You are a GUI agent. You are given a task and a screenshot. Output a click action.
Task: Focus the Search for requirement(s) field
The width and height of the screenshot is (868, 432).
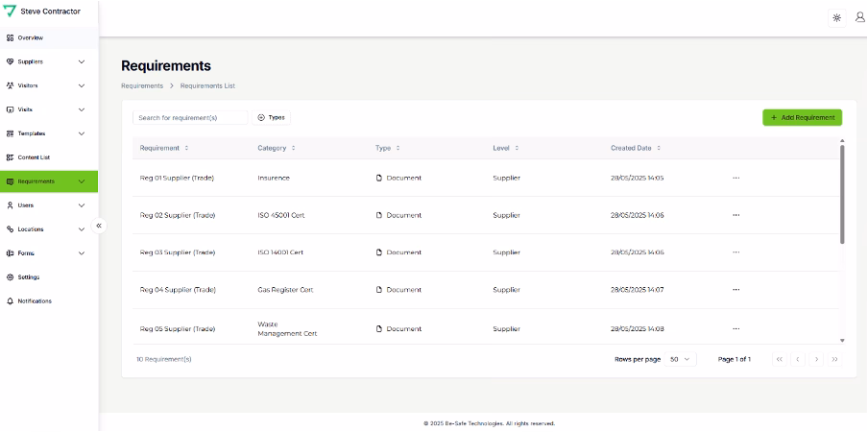point(189,117)
